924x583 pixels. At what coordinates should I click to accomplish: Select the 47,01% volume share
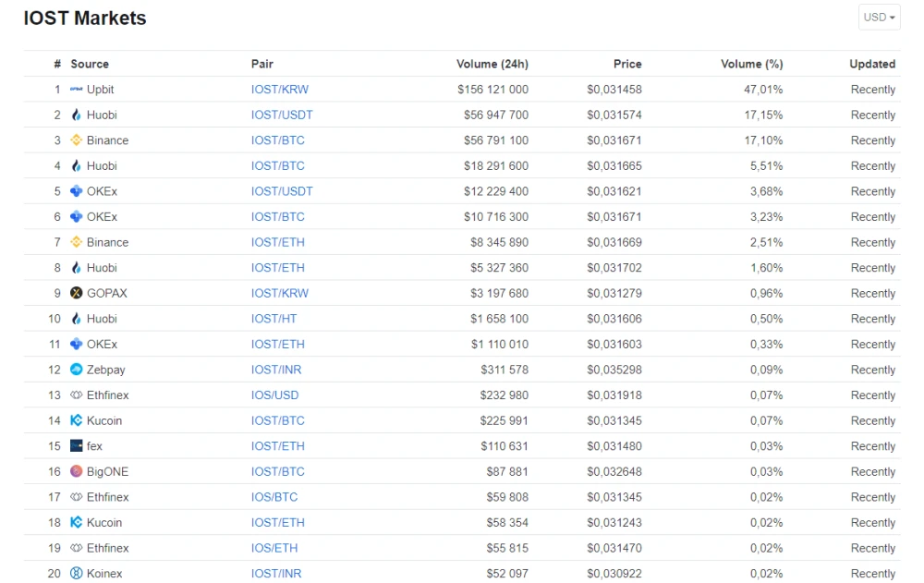pyautogui.click(x=763, y=90)
